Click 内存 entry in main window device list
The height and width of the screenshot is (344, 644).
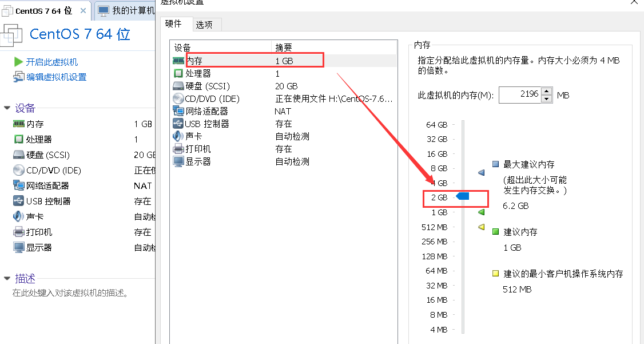click(35, 124)
